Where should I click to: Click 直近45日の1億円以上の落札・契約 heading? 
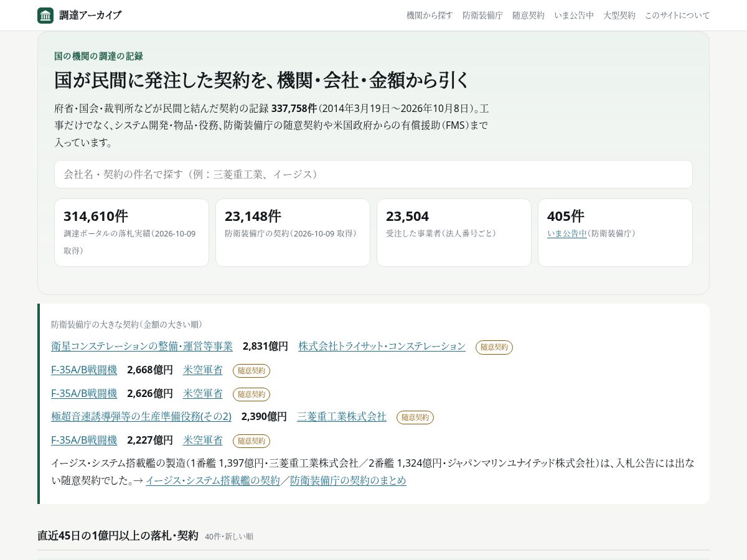118,536
